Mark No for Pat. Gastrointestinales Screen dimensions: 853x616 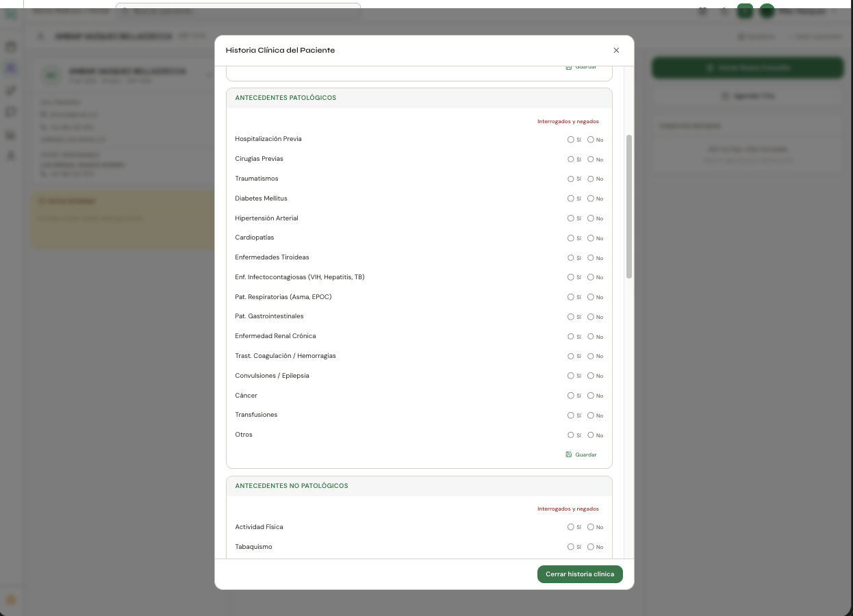(590, 316)
